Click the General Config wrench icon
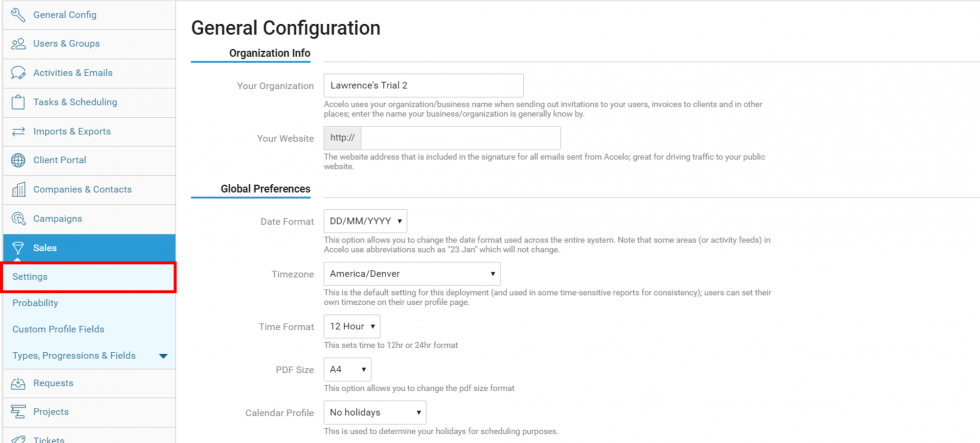The height and width of the screenshot is (443, 980). pos(18,14)
